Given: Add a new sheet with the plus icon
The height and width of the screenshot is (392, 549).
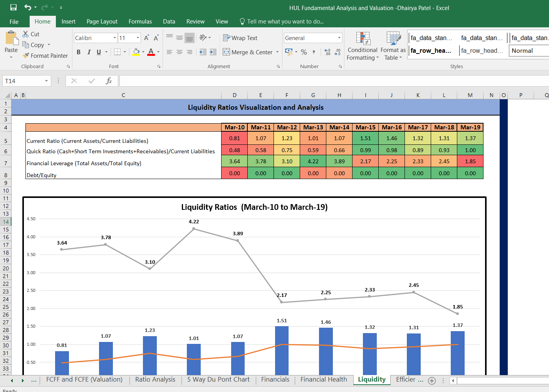Looking at the screenshot, I should point(432,381).
